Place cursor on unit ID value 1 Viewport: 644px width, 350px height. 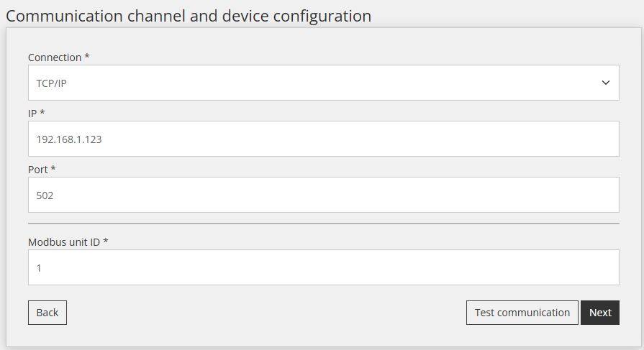[39, 267]
